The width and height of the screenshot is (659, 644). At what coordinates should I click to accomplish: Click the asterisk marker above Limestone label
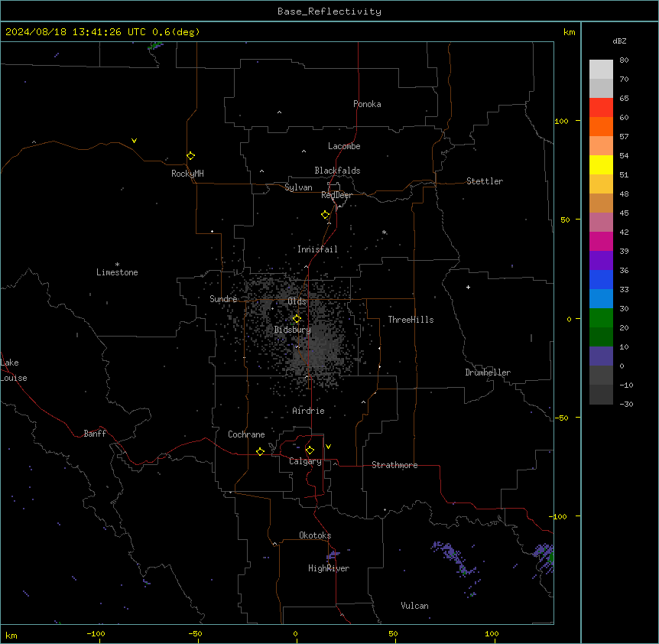(x=117, y=264)
